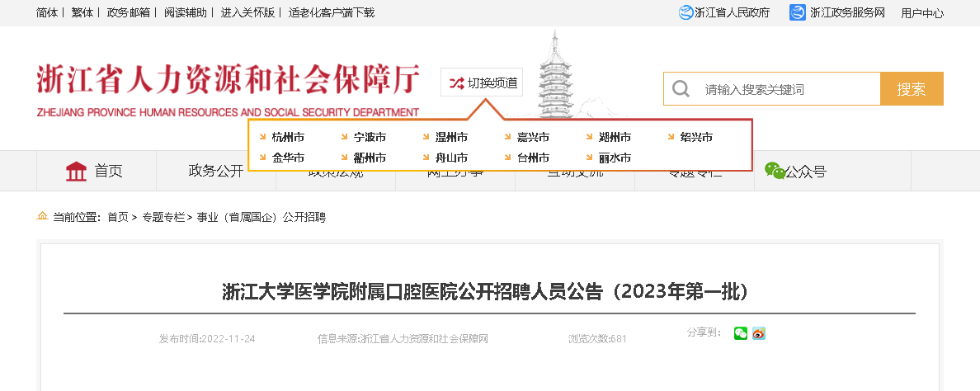
Task: Select 嘉兴市 from channel list
Action: pos(533,138)
